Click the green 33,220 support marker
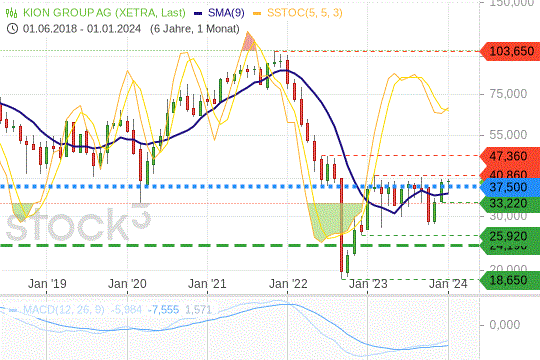The height and width of the screenshot is (360, 540). point(510,203)
